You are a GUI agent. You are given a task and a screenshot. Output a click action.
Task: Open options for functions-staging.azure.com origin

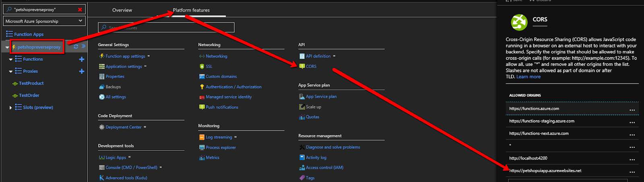pyautogui.click(x=632, y=122)
